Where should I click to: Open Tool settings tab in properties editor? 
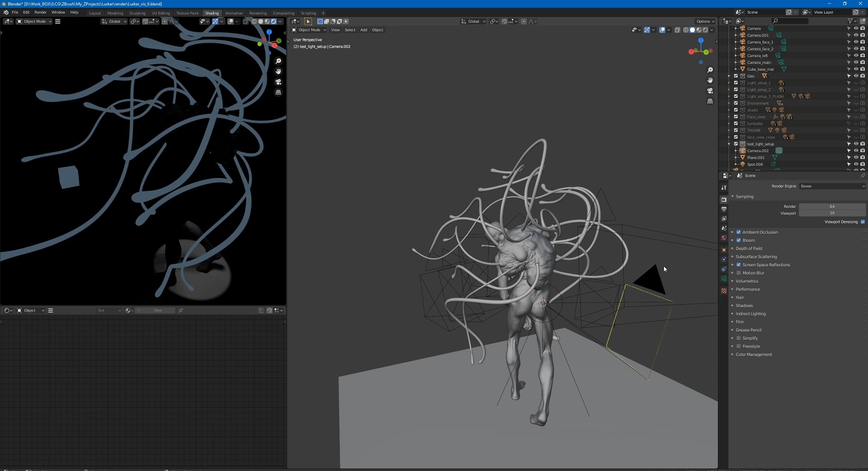(x=724, y=187)
